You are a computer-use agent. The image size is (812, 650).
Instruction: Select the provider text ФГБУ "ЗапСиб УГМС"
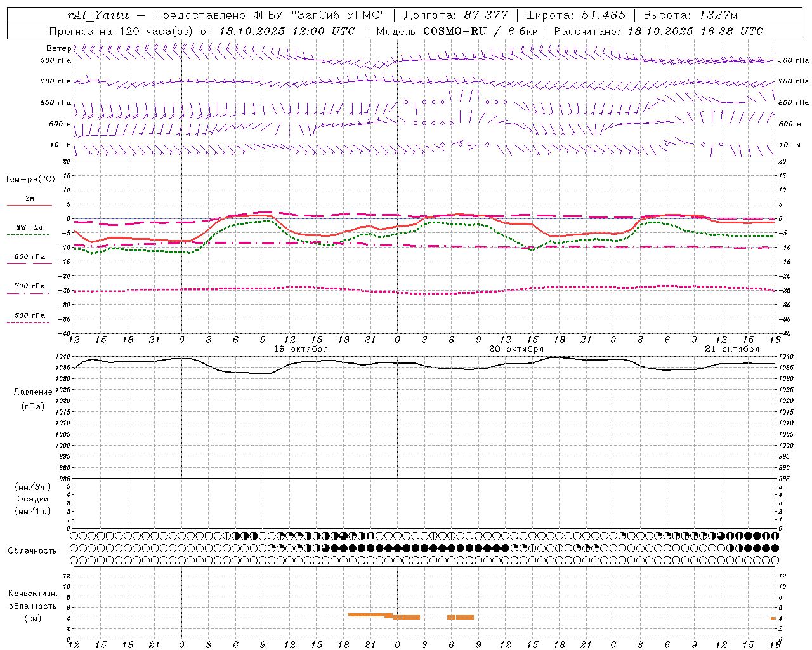(x=320, y=15)
